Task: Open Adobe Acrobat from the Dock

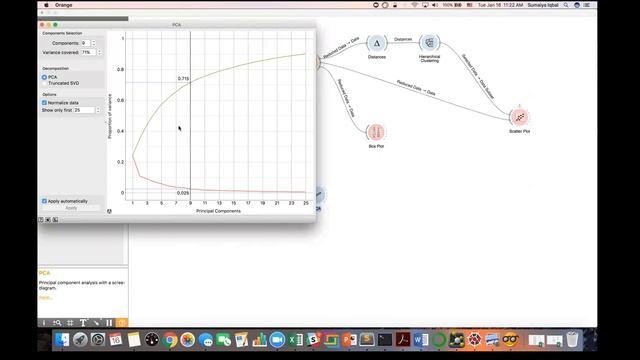Action: click(x=403, y=340)
